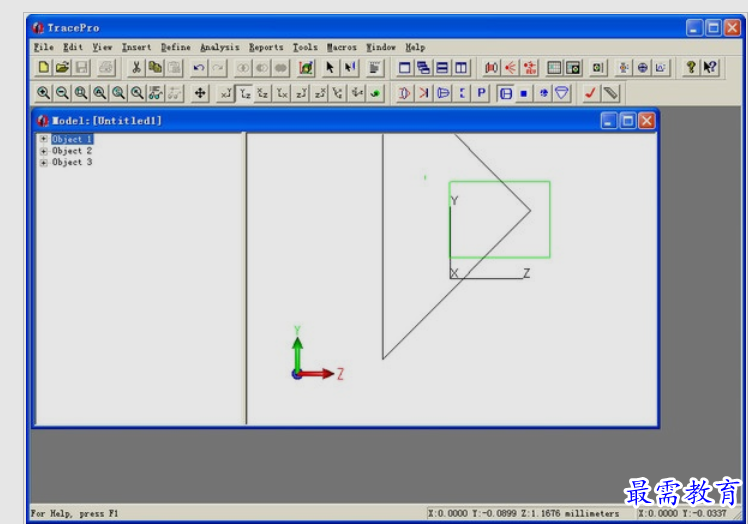Switch to XZ axis view
The width and height of the screenshot is (748, 524).
coord(263,93)
